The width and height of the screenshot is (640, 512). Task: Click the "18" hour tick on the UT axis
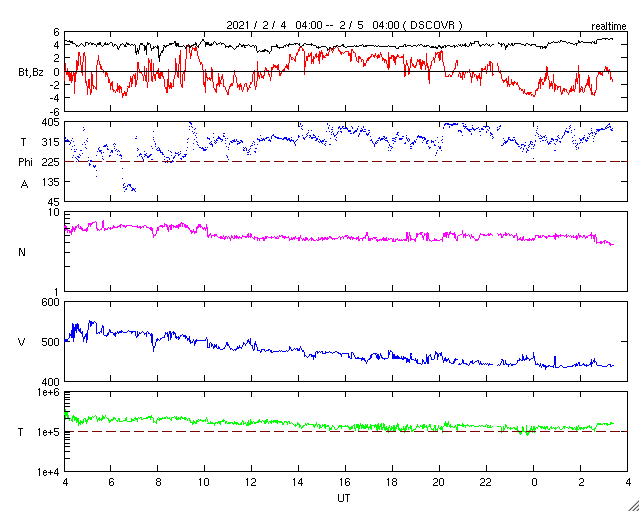click(392, 482)
